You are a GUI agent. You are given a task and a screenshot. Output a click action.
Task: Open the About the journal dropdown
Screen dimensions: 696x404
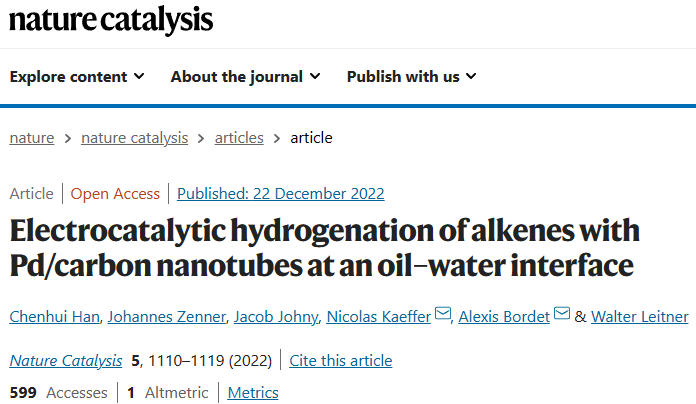245,76
